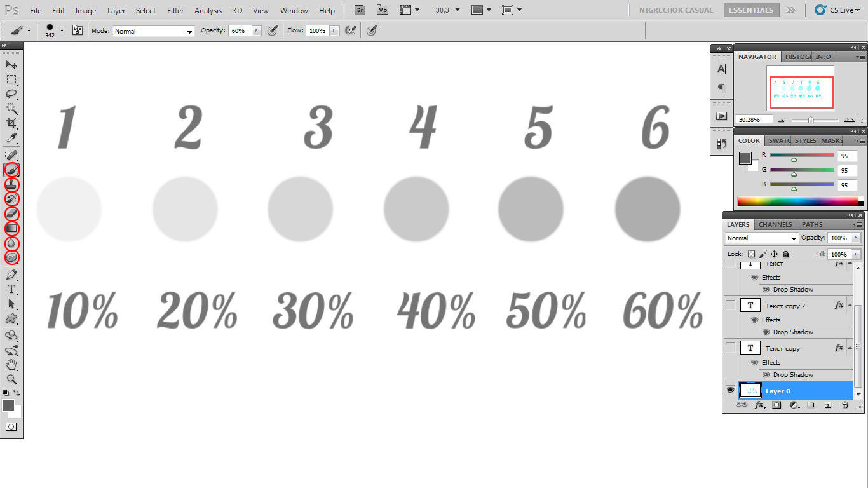This screenshot has width=868, height=488.
Task: Select the Crop tool
Action: (11, 123)
